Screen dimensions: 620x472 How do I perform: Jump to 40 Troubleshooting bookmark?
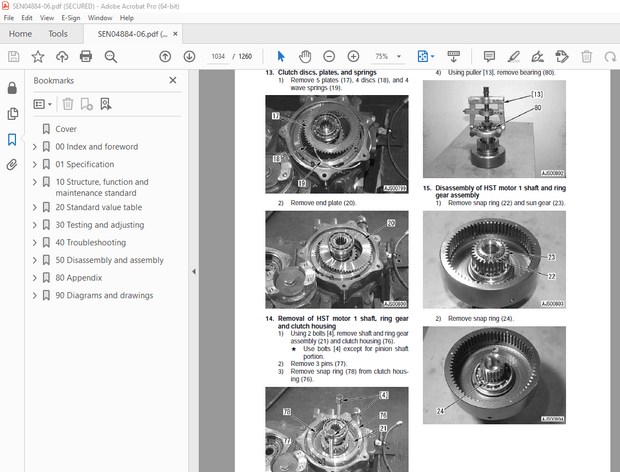[91, 243]
